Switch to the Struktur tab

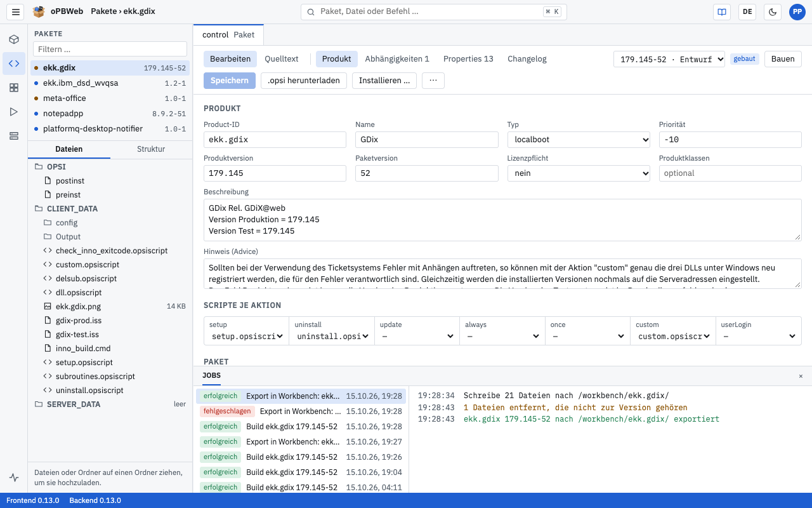[x=151, y=149]
